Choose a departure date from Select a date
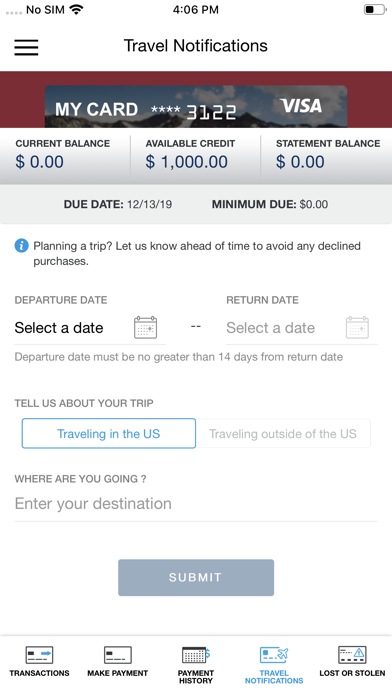The height and width of the screenshot is (696, 392). point(59,328)
